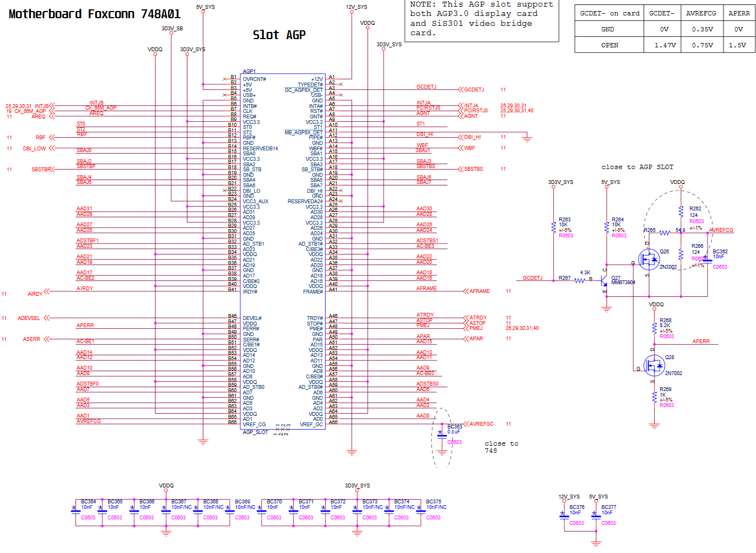Select the AVREFGC off-page connector
The image size is (756, 553).
pos(478,424)
